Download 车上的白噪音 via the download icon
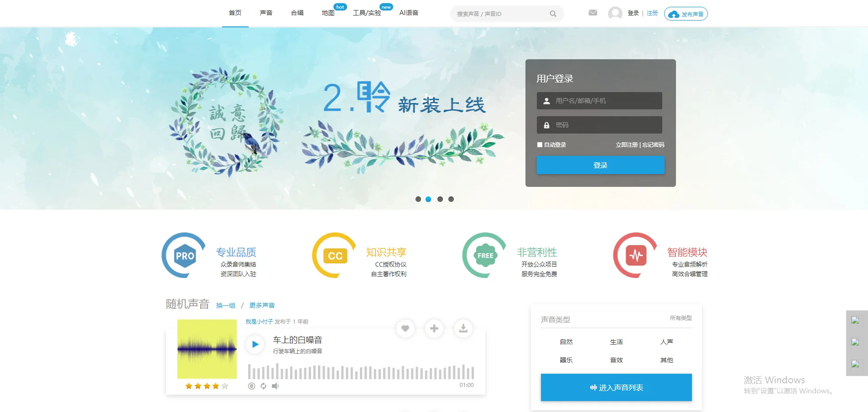Viewport: 868px width, 412px height. pos(463,328)
